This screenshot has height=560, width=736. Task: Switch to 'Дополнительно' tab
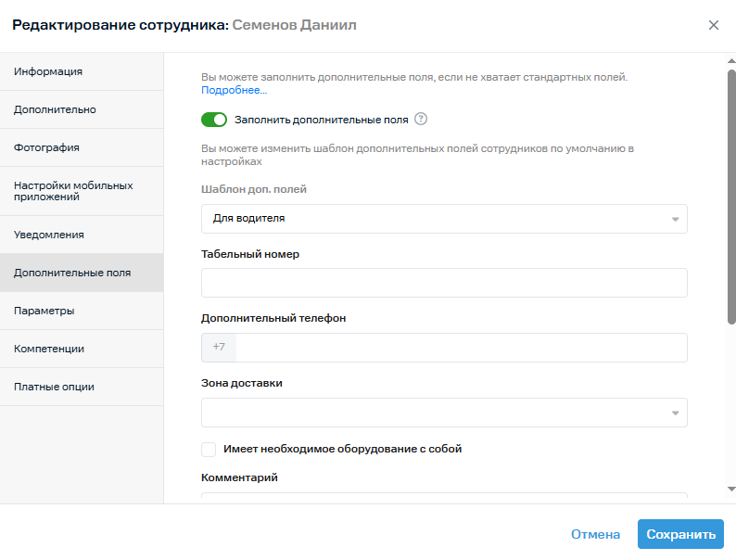pos(82,109)
